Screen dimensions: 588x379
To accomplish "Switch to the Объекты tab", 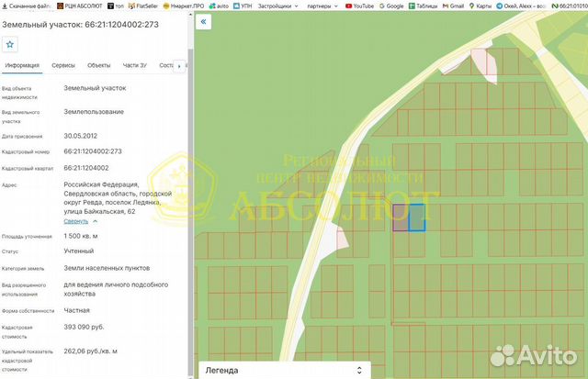I will [99, 65].
